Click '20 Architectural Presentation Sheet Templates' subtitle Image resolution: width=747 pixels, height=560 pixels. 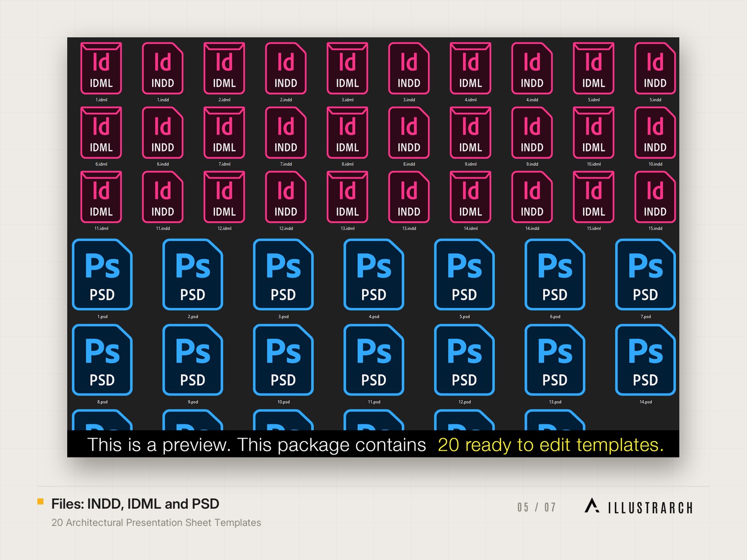pos(156,523)
